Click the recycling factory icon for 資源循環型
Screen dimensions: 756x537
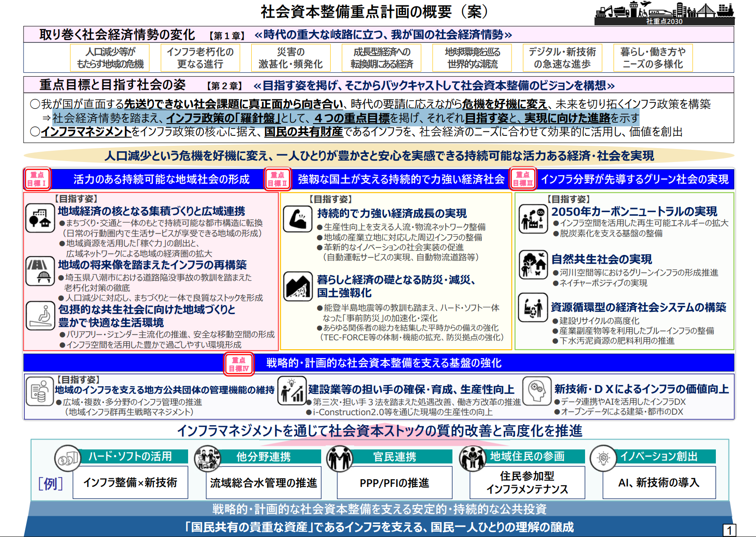(533, 308)
